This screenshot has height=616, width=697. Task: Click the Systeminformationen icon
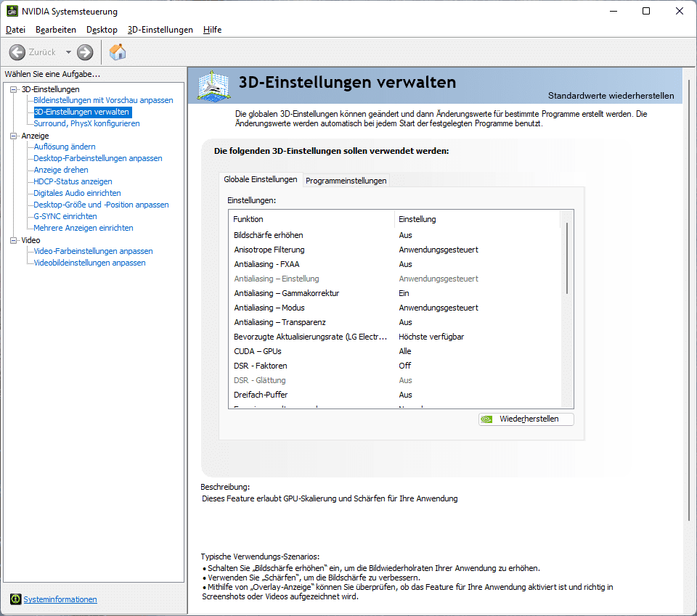pyautogui.click(x=15, y=599)
